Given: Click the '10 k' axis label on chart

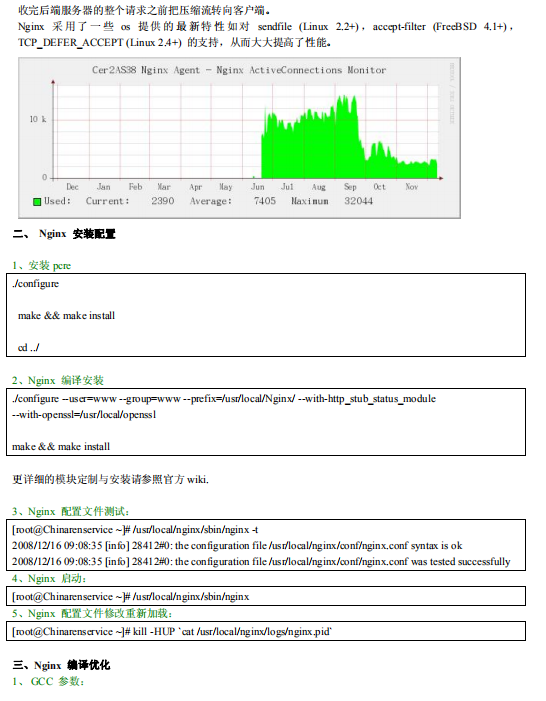Looking at the screenshot, I should [38, 119].
